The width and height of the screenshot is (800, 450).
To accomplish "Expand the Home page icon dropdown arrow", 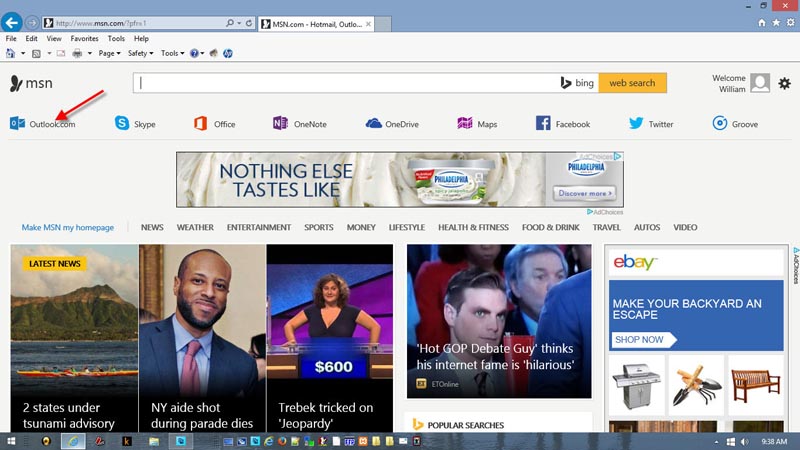I will click(x=23, y=53).
